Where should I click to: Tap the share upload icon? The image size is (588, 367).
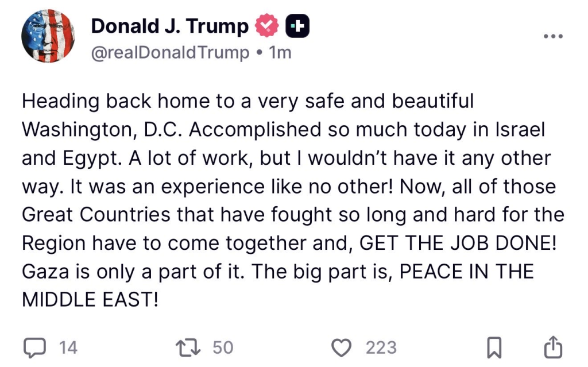[x=552, y=347]
